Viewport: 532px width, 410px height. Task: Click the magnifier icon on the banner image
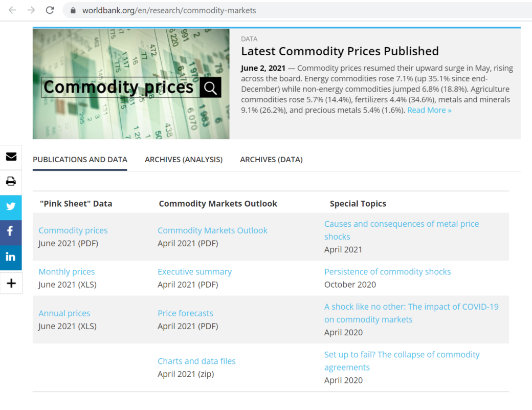(x=210, y=87)
